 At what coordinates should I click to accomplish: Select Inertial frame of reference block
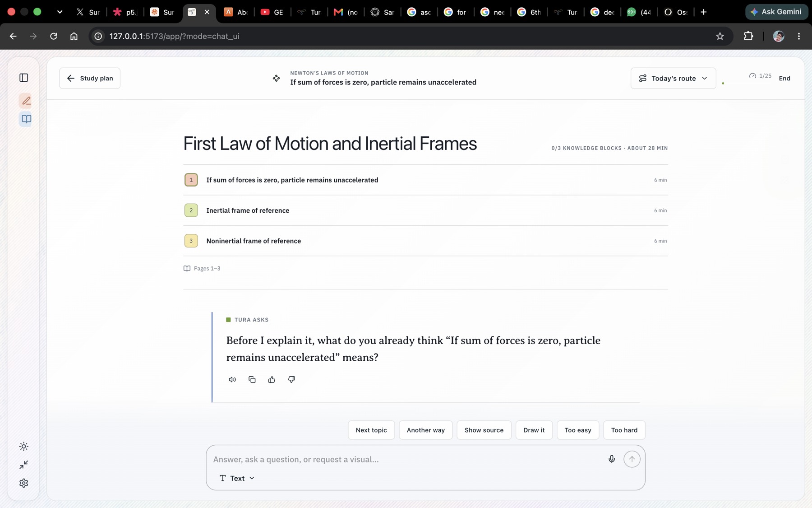[x=425, y=210]
